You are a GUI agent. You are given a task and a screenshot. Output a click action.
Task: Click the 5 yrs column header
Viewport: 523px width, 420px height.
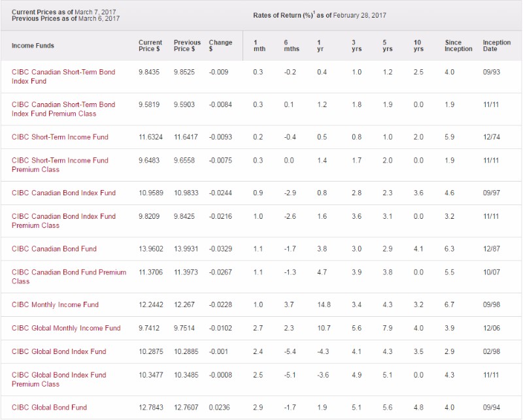[x=388, y=46]
